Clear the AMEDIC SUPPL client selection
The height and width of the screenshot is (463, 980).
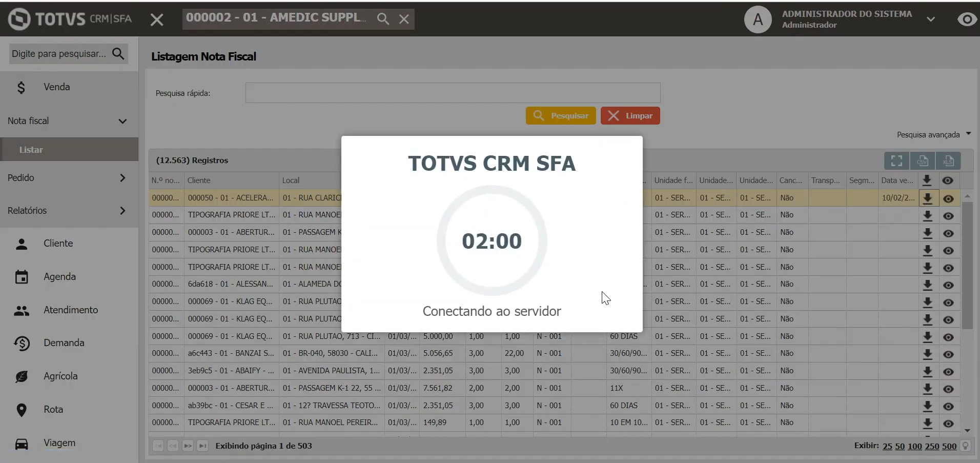[404, 19]
